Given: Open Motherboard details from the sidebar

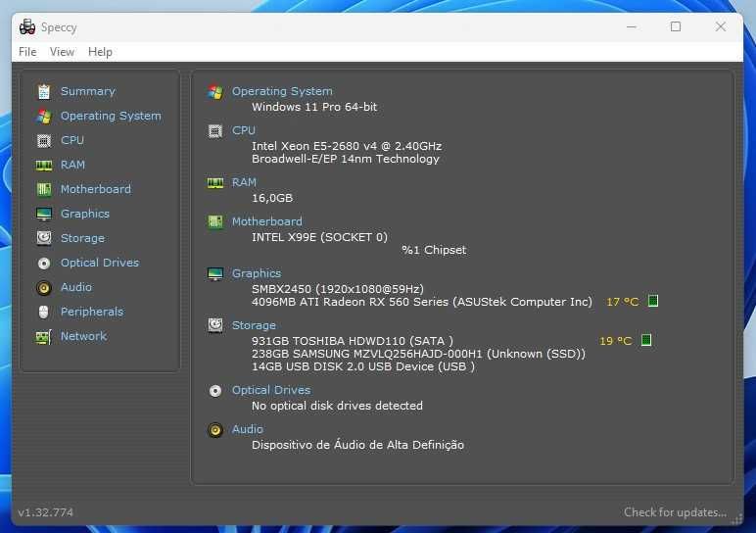Looking at the screenshot, I should 95,189.
